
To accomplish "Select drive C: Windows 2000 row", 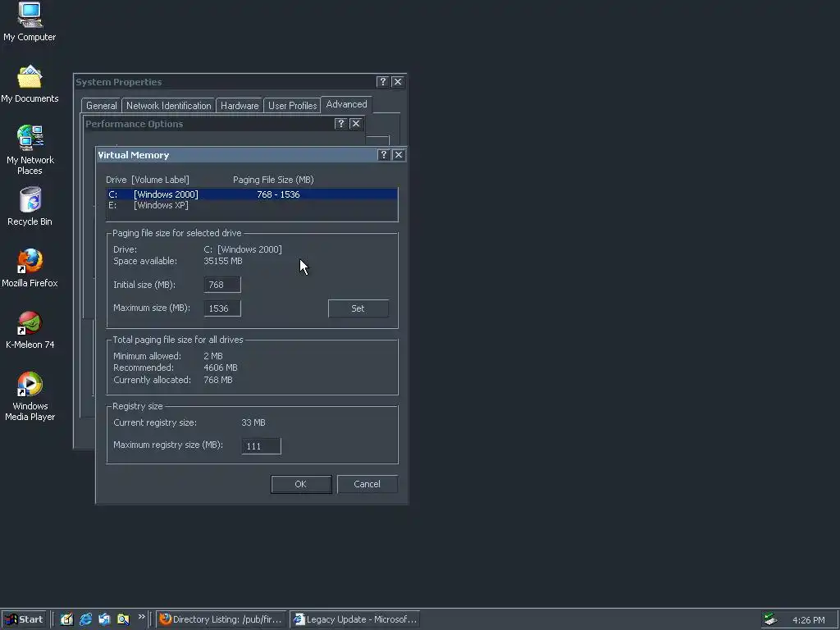I will [252, 194].
